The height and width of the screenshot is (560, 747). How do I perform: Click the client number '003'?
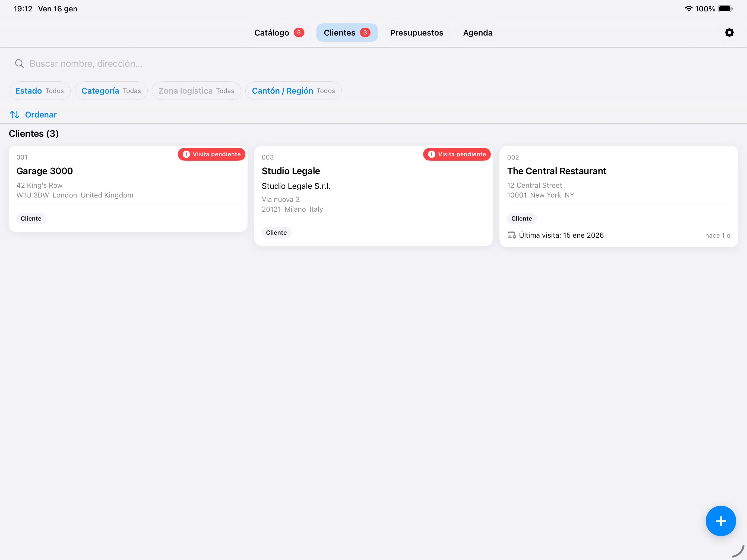tap(267, 157)
